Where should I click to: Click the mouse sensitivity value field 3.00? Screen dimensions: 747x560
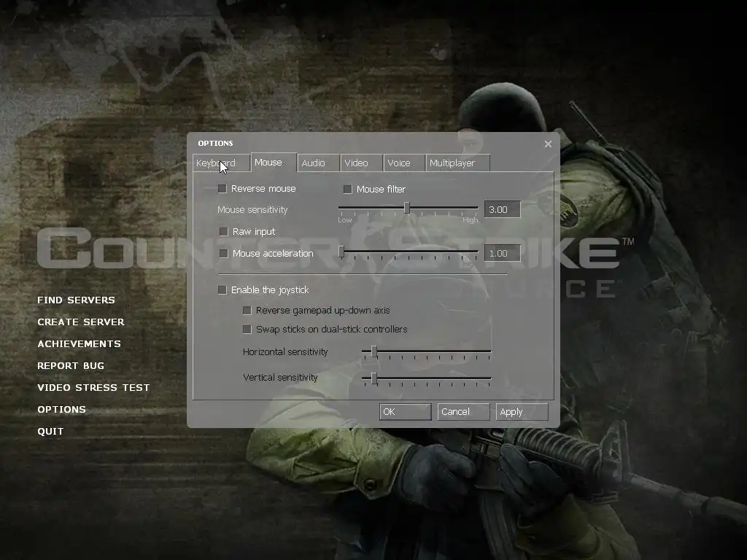click(503, 209)
